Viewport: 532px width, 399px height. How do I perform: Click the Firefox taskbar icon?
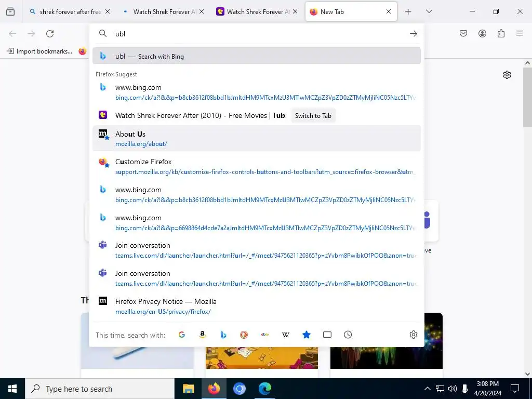click(214, 389)
